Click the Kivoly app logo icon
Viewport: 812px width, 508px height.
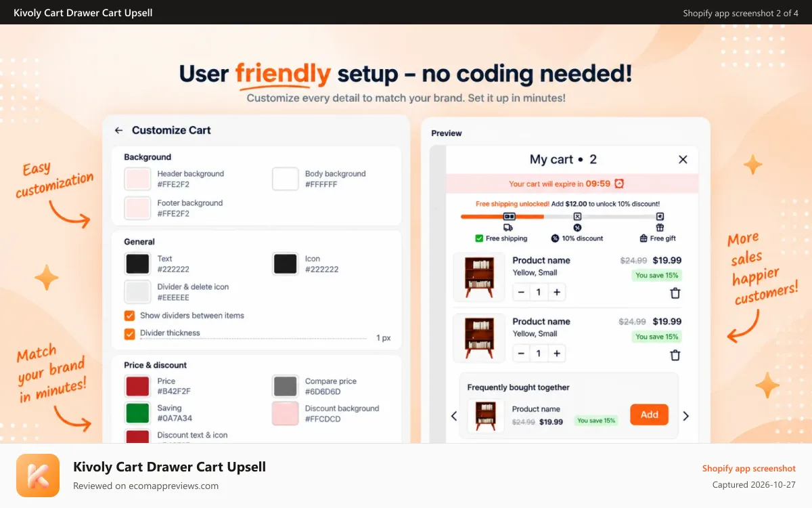[38, 475]
